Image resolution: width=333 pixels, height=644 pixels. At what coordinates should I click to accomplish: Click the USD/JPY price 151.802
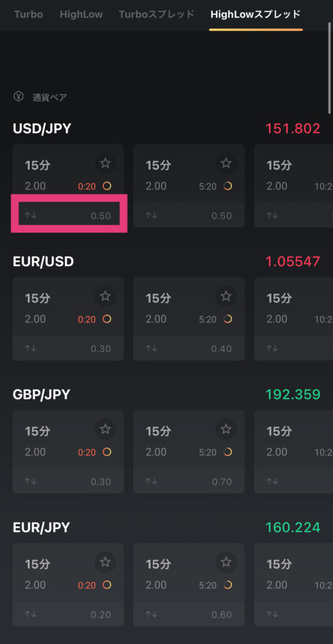coord(293,128)
